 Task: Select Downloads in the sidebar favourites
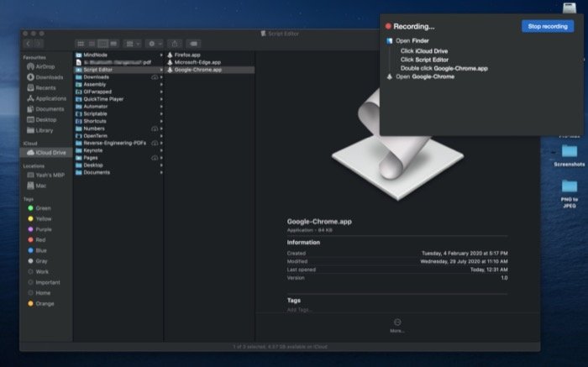[x=45, y=77]
